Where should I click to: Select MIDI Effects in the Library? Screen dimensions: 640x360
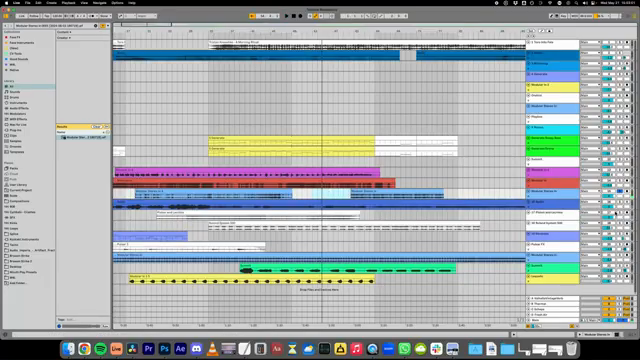(18, 119)
